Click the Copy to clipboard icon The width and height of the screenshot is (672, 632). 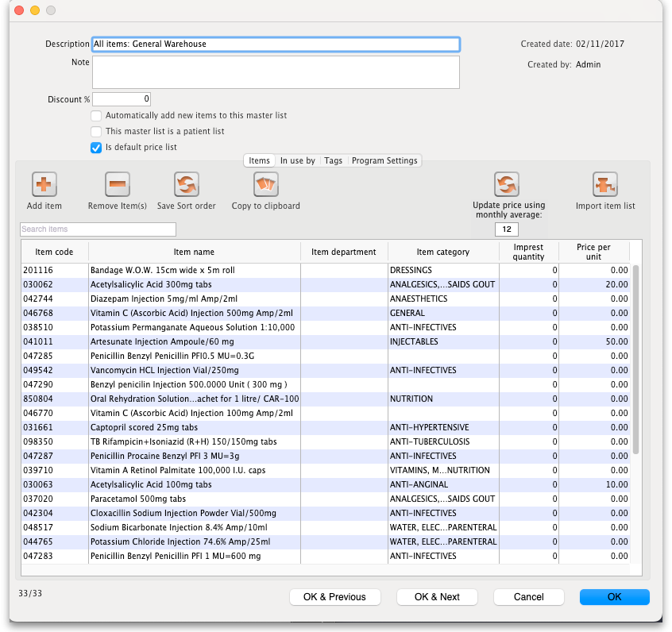tap(266, 185)
